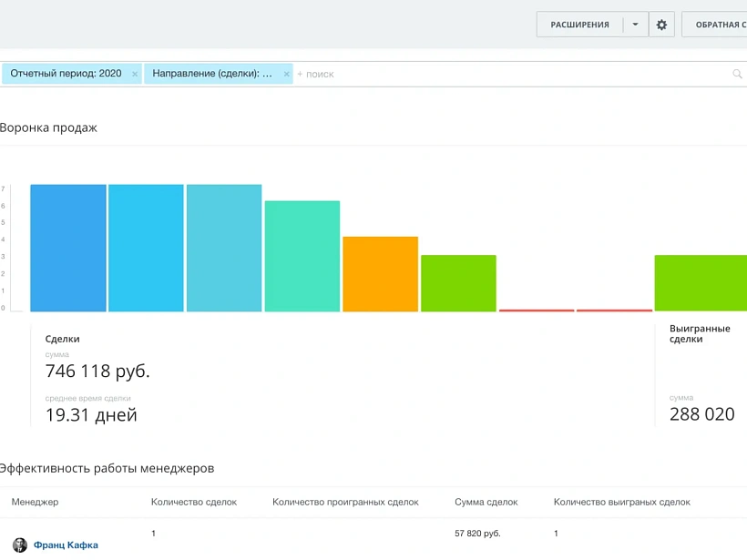This screenshot has width=747, height=560.
Task: Click the teal green fourth funnel bar
Action: coord(302,256)
